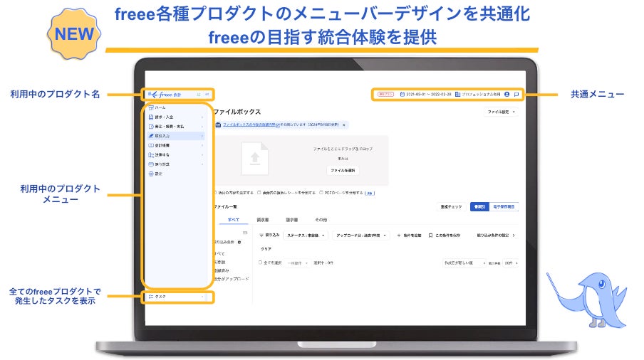
Task: Select 登録済み in the saved filter list
Action: coord(222,270)
